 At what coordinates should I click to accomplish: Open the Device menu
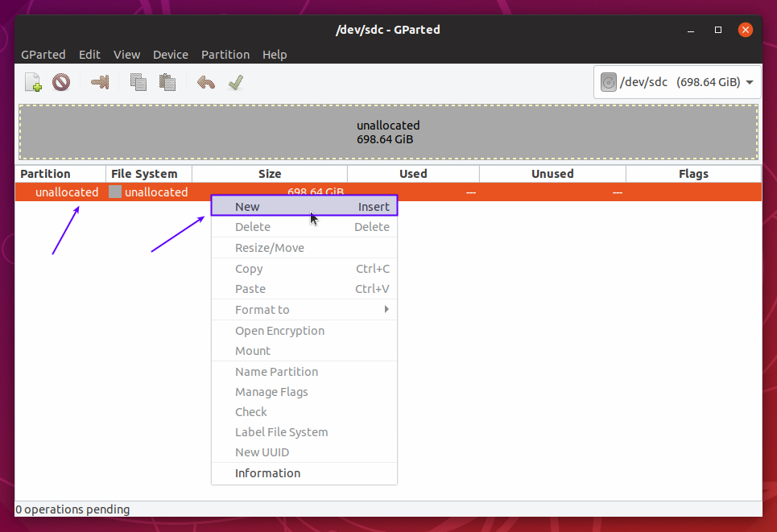[170, 55]
